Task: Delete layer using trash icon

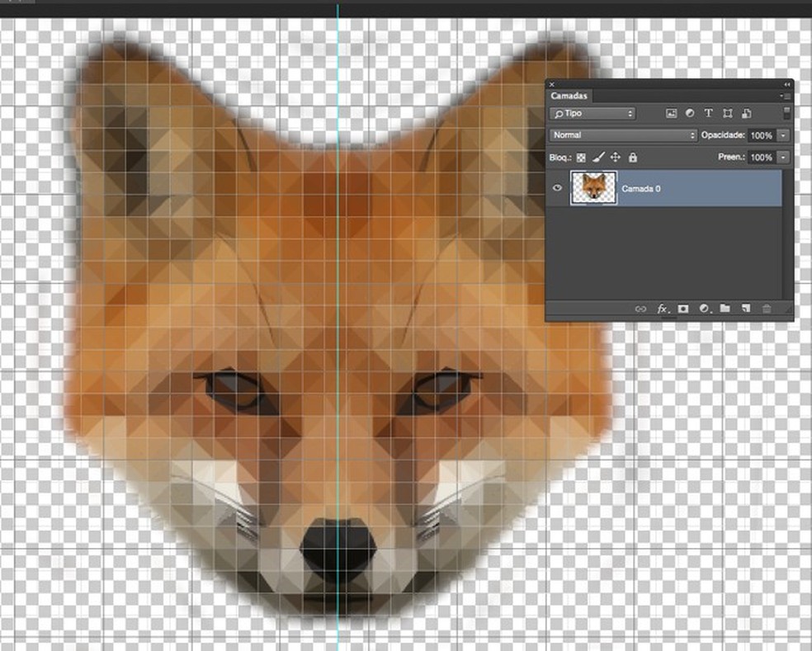Action: [767, 309]
